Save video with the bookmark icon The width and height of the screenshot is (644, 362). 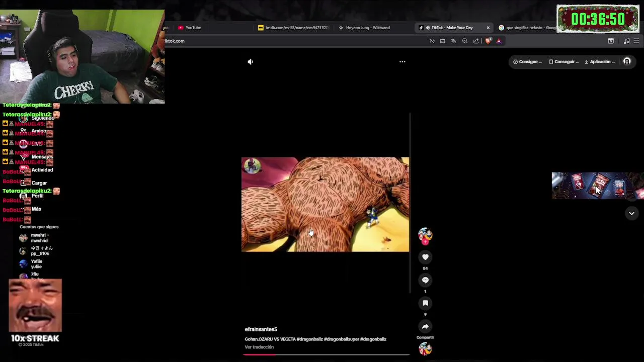coord(425,303)
